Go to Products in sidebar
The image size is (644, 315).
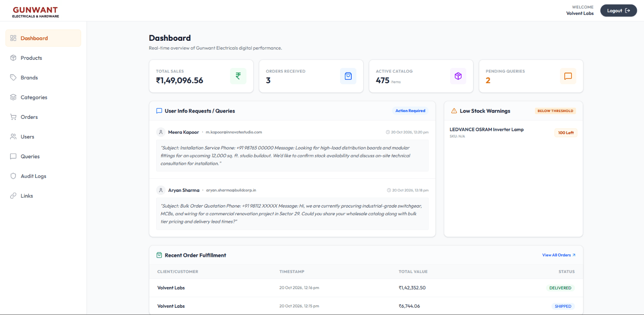pyautogui.click(x=43, y=58)
